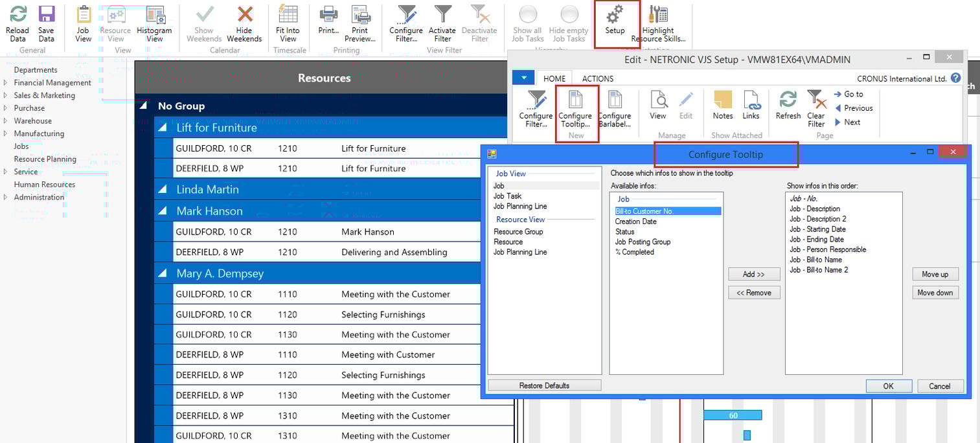Switch to the ACTIONS tab
This screenshot has height=443, width=980.
597,78
